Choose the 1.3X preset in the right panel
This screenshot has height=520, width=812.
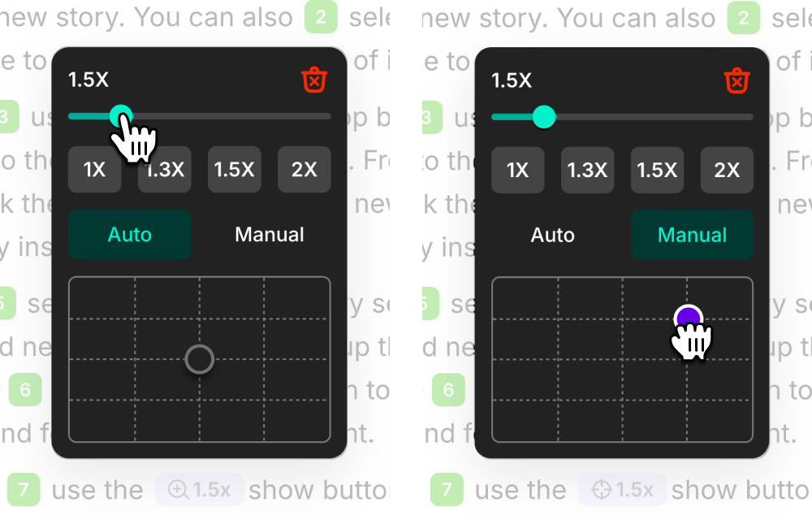tap(588, 170)
